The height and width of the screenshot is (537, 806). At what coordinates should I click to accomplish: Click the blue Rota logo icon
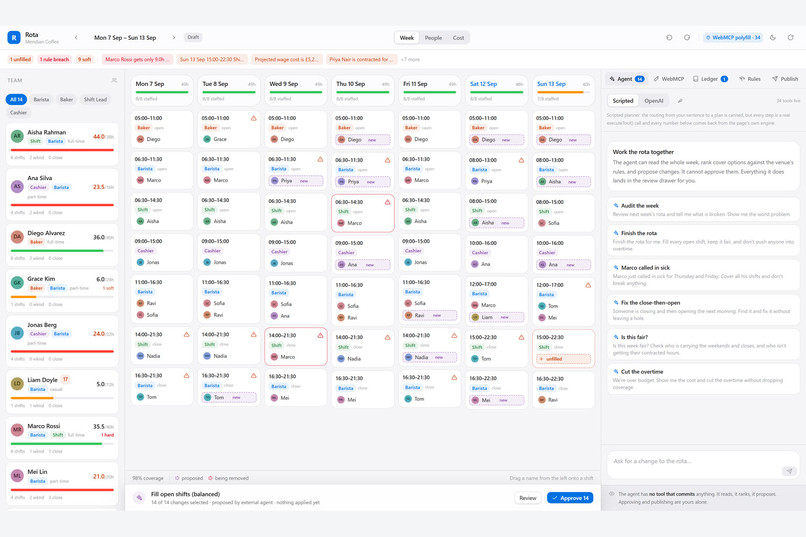[x=14, y=38]
